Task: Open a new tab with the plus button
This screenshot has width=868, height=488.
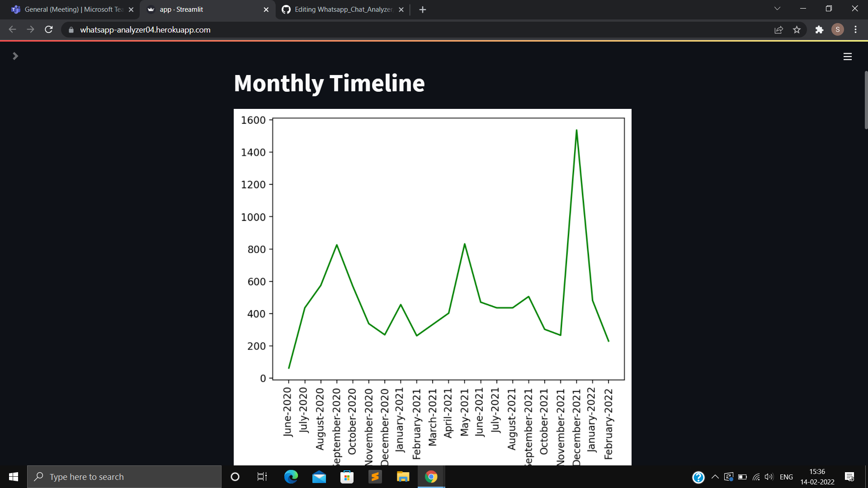Action: 422,9
